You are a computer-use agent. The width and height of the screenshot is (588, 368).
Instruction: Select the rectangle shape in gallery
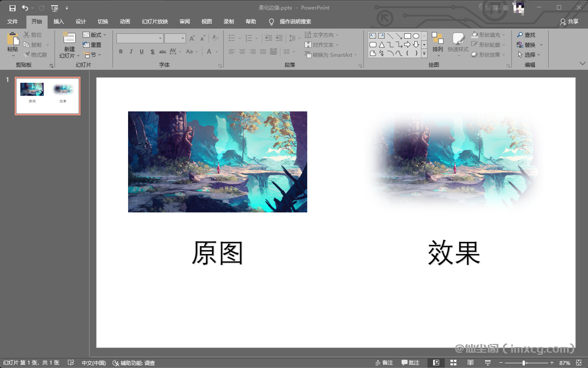tap(407, 36)
